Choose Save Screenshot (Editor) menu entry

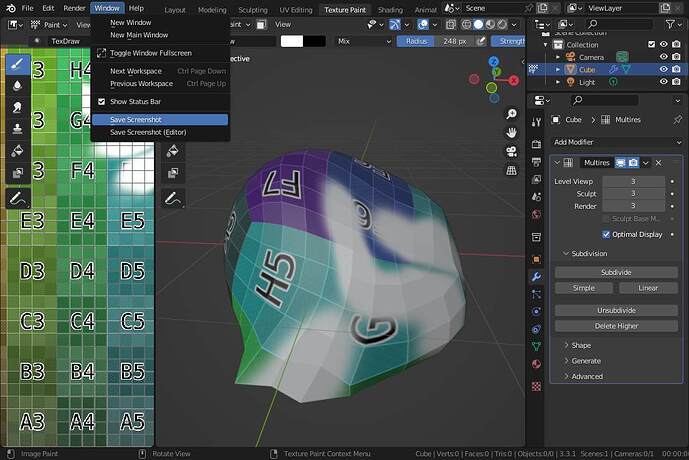[160, 132]
